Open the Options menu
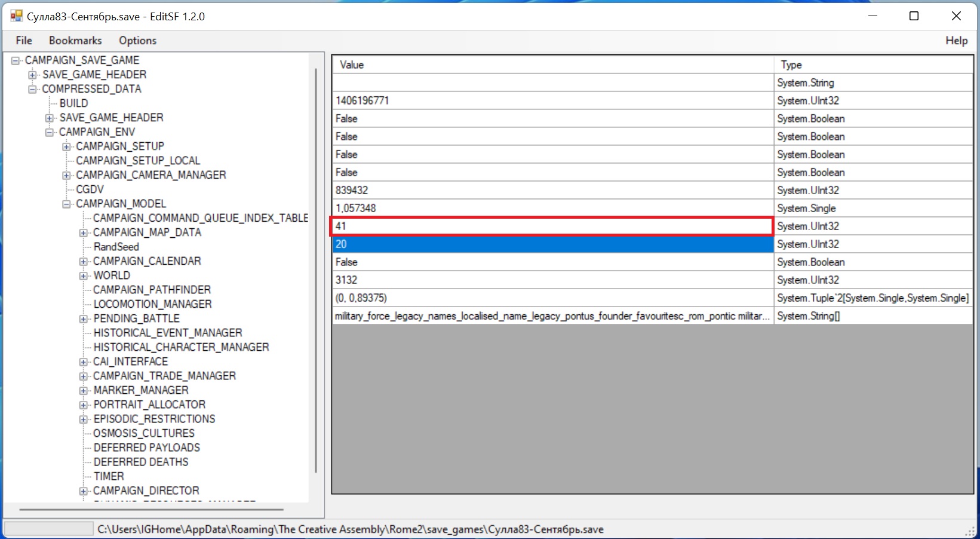The image size is (980, 539). pyautogui.click(x=137, y=41)
